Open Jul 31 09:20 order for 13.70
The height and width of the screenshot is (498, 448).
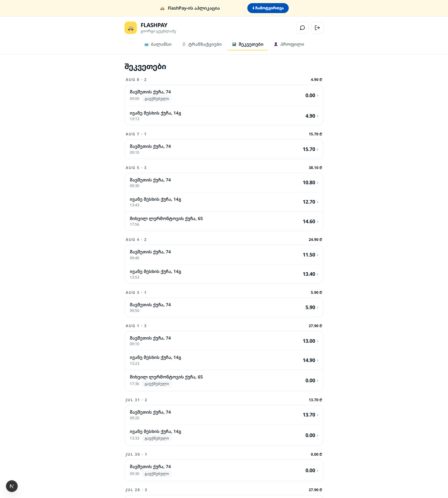[x=224, y=415]
